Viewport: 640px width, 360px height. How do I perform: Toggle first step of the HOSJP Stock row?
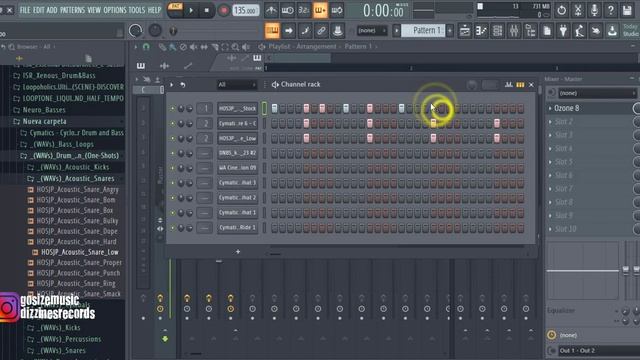(x=275, y=109)
